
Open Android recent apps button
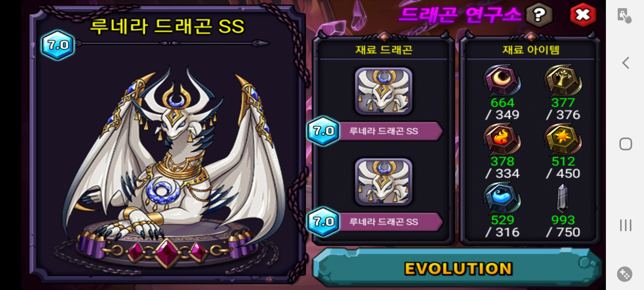point(625,225)
